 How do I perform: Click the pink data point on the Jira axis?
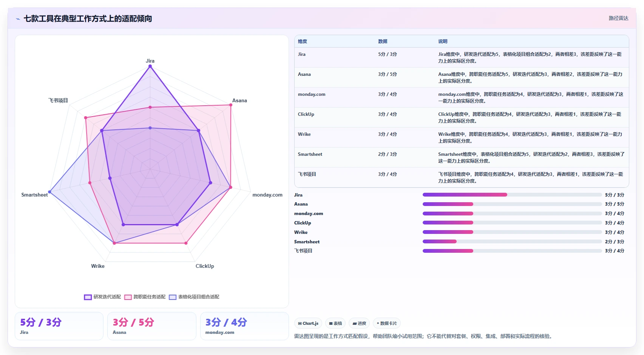click(150, 107)
